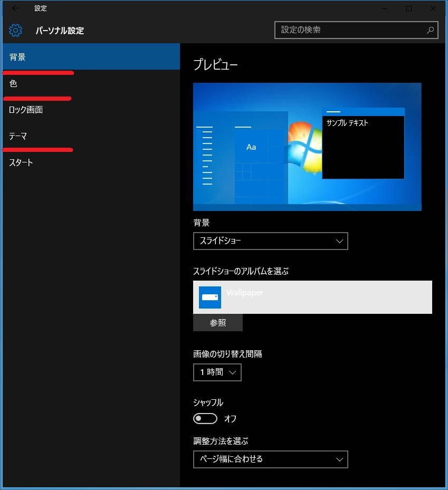
Task: Click the サンプル テキスト preview text
Action: 347,123
